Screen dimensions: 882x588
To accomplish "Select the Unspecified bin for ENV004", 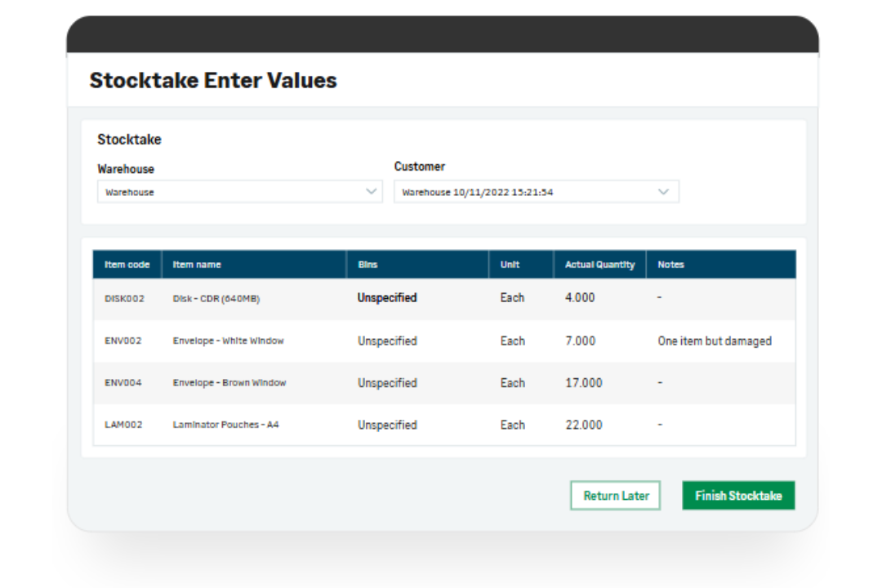I will tap(386, 383).
